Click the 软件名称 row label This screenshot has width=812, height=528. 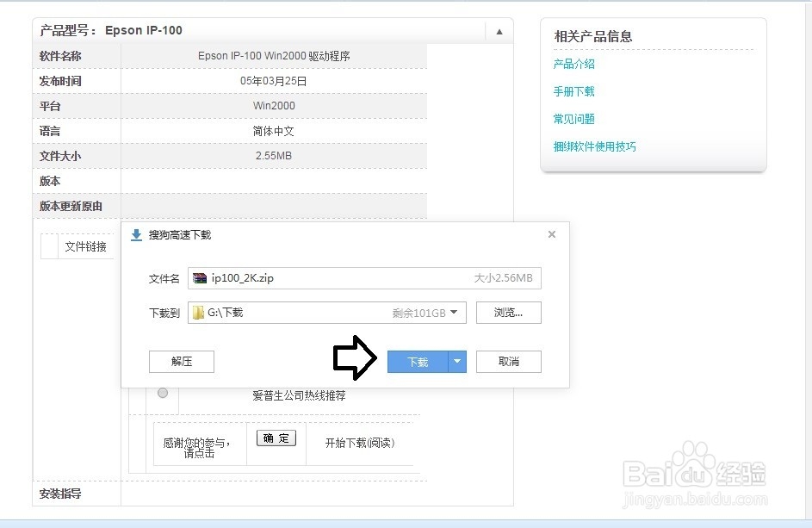[60, 56]
